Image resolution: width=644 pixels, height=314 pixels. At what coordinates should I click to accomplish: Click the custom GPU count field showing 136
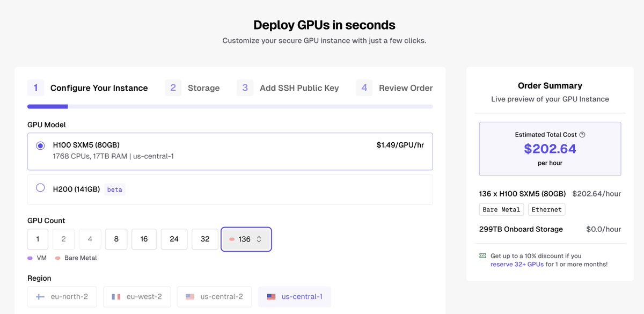tap(246, 239)
